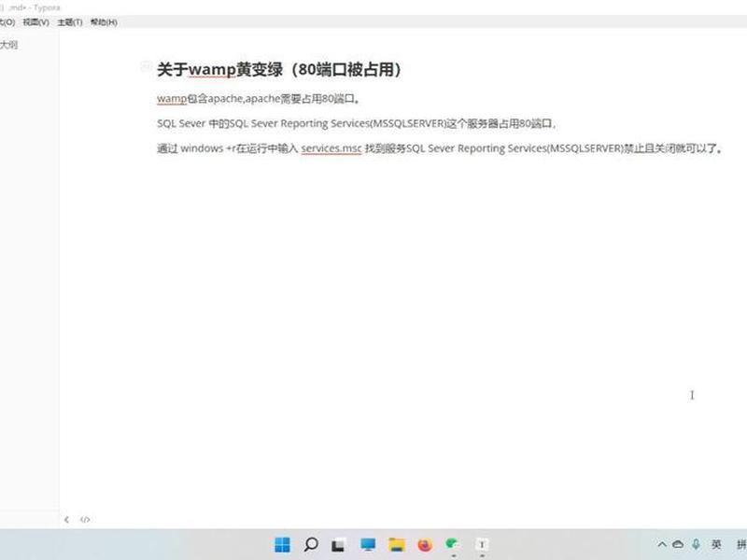
Task: Open WeChat from the taskbar
Action: point(452,544)
